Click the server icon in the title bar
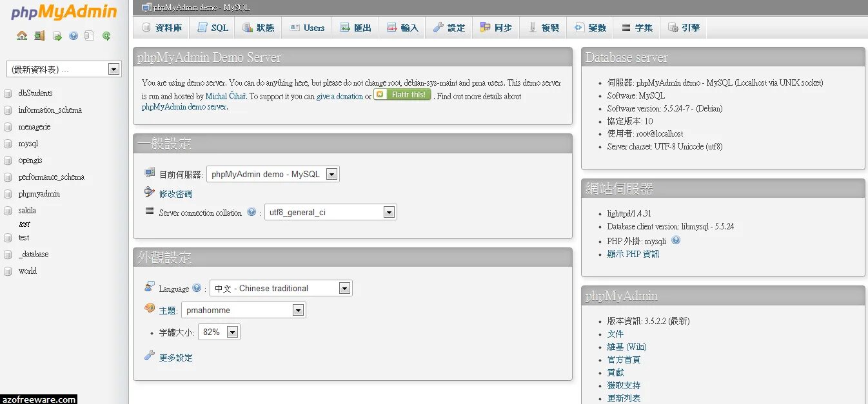This screenshot has width=868, height=404. [x=146, y=8]
